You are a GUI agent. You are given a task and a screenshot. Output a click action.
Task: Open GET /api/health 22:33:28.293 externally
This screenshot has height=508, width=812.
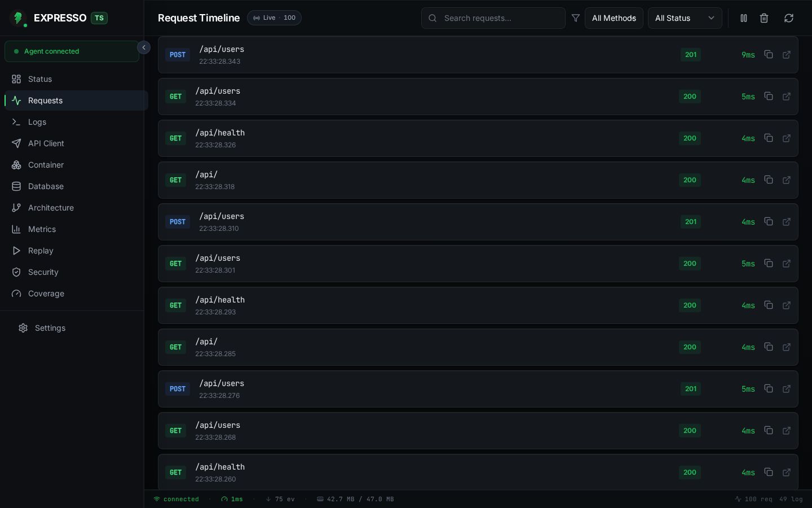(x=787, y=305)
